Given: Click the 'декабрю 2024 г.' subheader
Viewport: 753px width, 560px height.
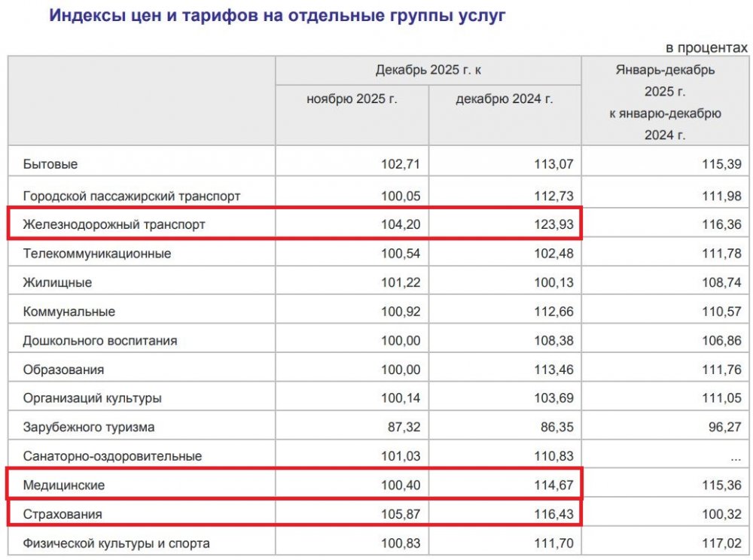Looking at the screenshot, I should [504, 99].
